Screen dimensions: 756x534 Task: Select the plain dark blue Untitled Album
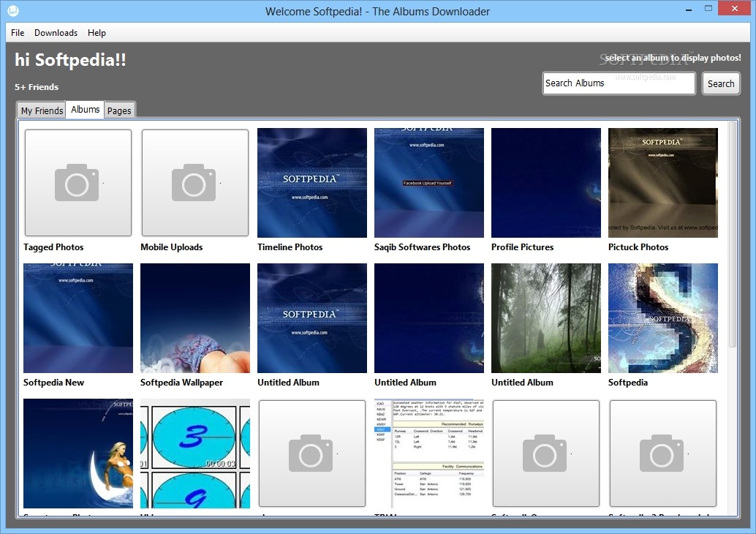point(429,318)
